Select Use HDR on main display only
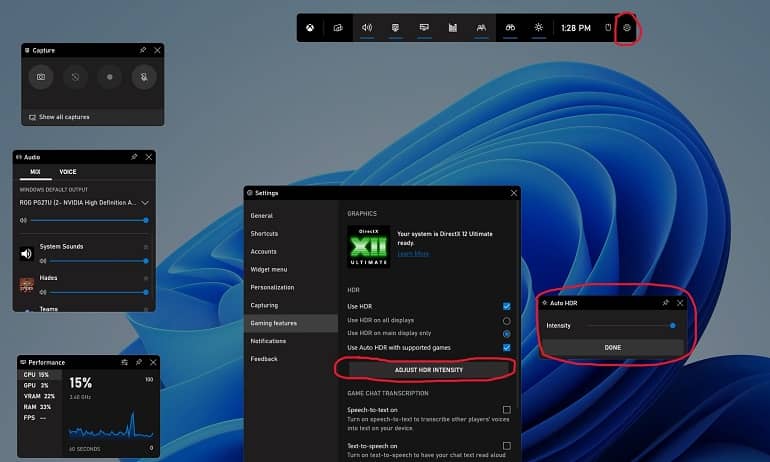Screen dimensions: 770x462 pyautogui.click(x=506, y=334)
